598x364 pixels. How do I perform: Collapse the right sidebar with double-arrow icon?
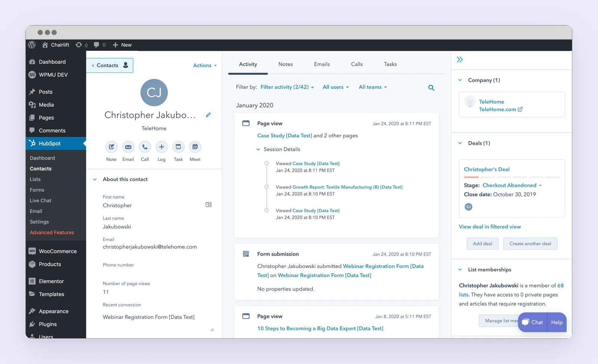tap(460, 60)
